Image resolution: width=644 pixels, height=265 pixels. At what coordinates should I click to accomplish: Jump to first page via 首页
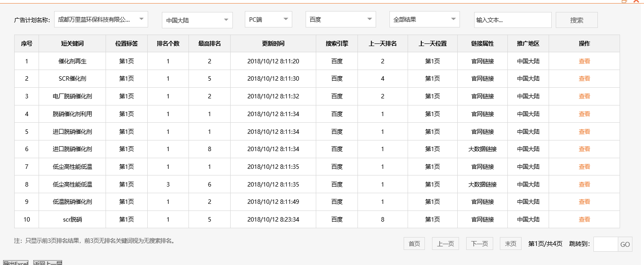click(x=414, y=243)
